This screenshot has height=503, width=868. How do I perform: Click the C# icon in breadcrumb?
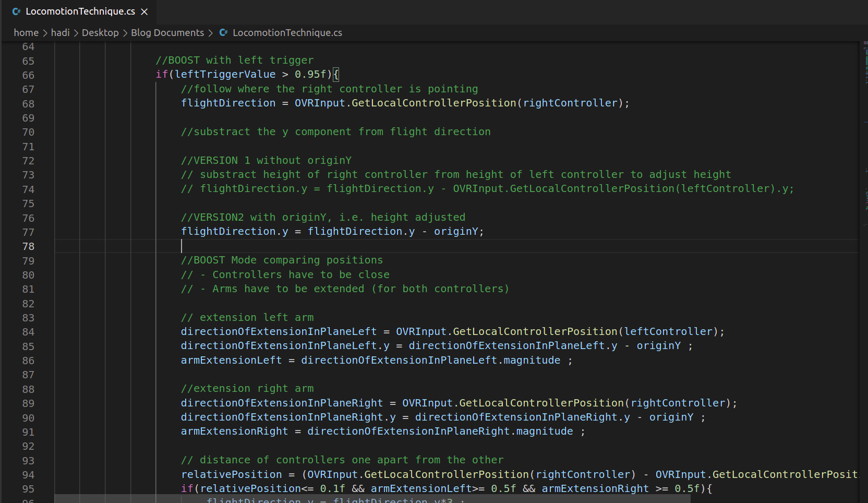[x=223, y=32]
